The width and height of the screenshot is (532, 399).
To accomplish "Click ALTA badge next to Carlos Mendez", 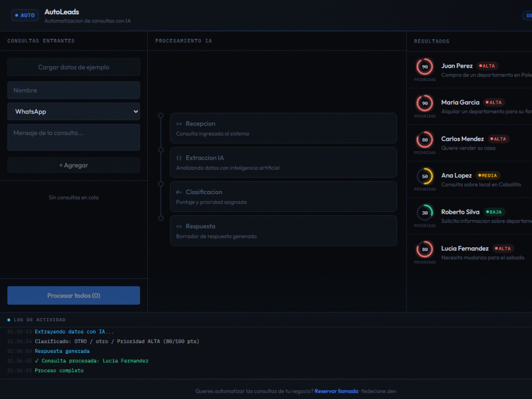I will click(498, 139).
